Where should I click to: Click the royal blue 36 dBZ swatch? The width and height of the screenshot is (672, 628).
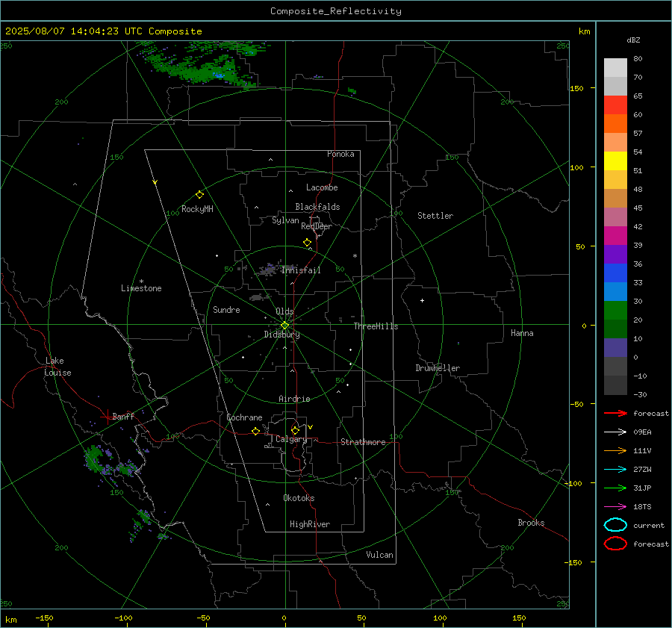615,273
